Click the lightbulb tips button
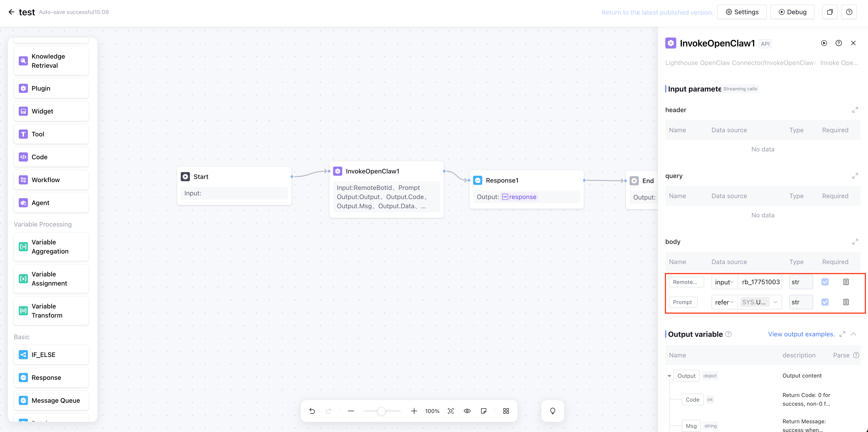The height and width of the screenshot is (432, 868). tap(553, 411)
